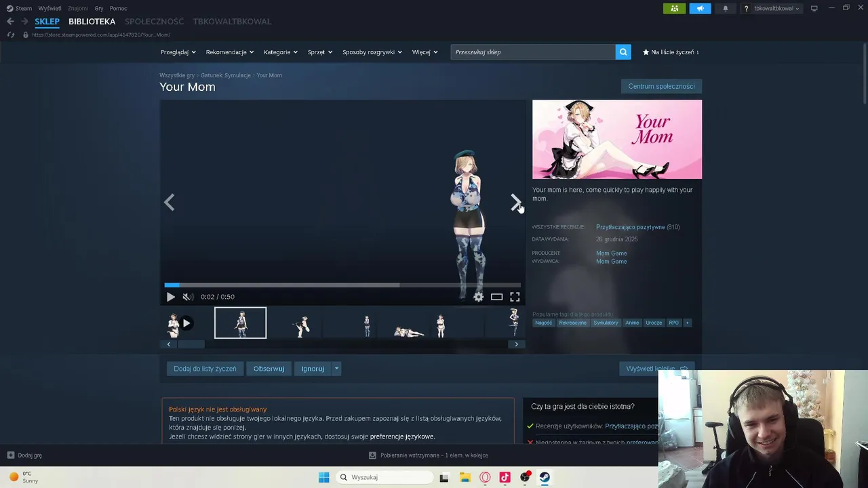Reload the store page
868x488 pixels.
10,35
